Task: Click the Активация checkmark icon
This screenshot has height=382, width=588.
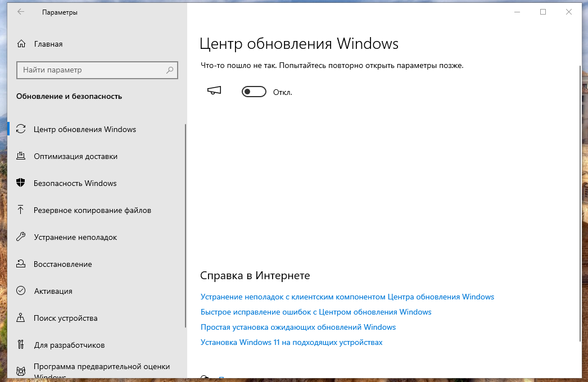Action: (21, 291)
